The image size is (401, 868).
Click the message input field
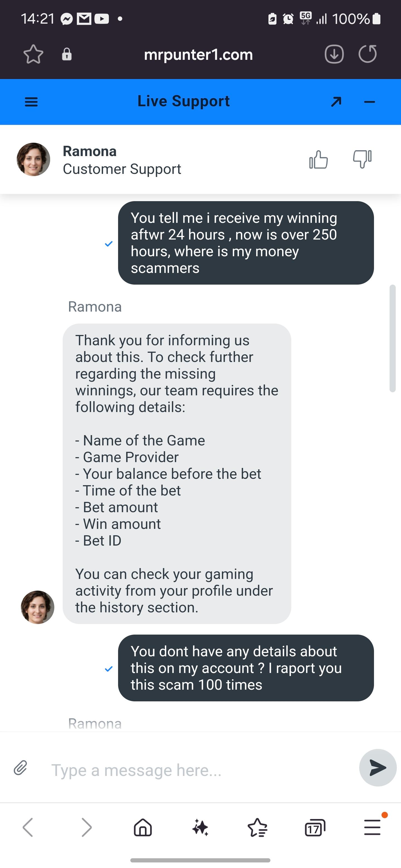[199, 770]
